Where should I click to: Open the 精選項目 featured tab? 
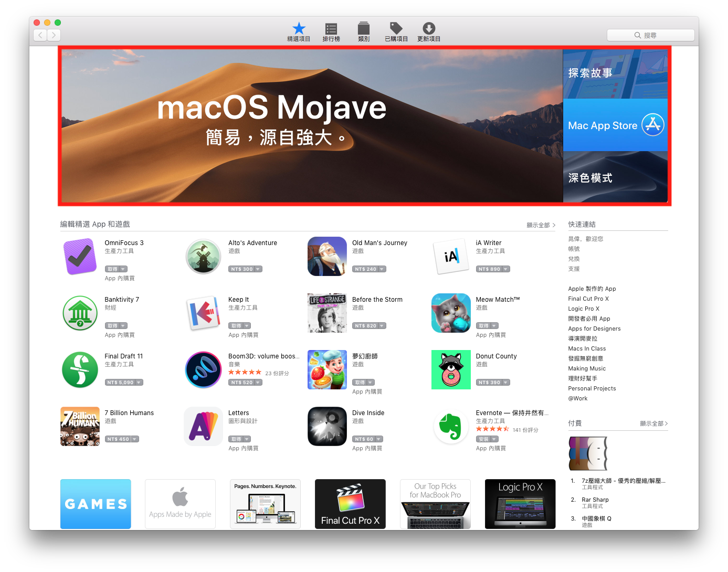click(299, 32)
